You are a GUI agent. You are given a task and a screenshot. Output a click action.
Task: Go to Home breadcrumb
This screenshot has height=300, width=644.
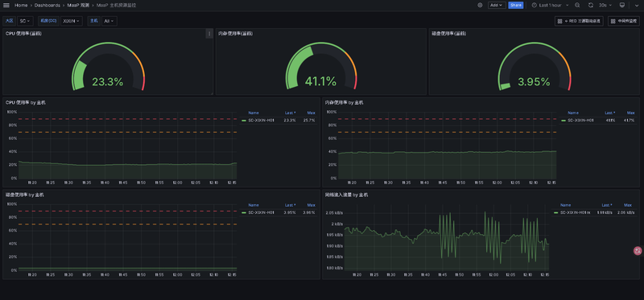tap(21, 6)
